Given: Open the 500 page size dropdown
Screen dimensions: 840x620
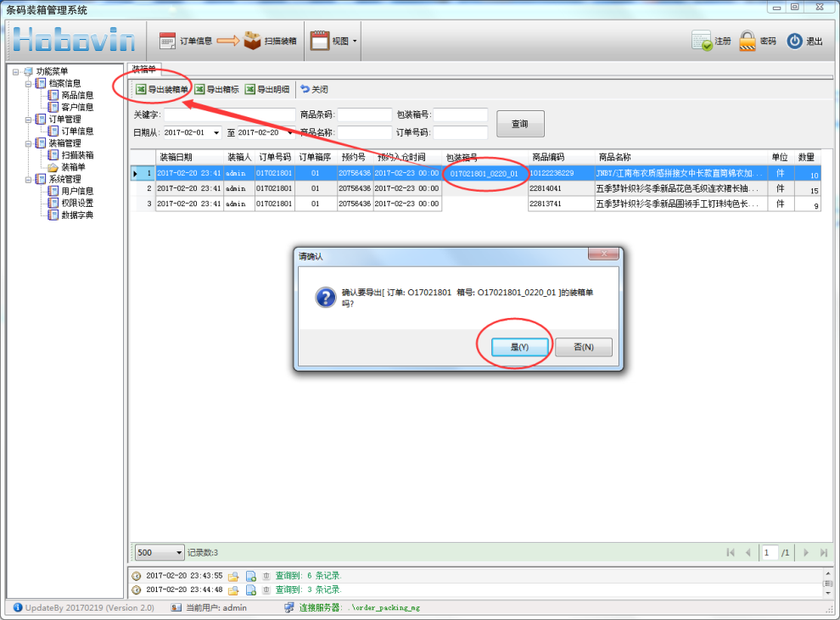Looking at the screenshot, I should pos(179,553).
